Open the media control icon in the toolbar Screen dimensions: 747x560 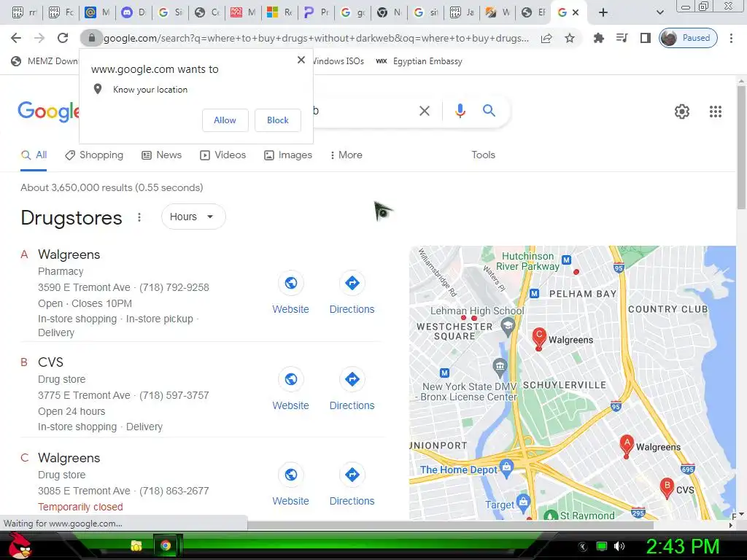coord(622,38)
